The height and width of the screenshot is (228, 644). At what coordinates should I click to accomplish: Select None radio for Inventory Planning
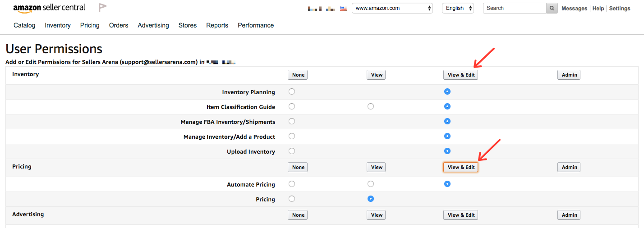click(x=292, y=91)
